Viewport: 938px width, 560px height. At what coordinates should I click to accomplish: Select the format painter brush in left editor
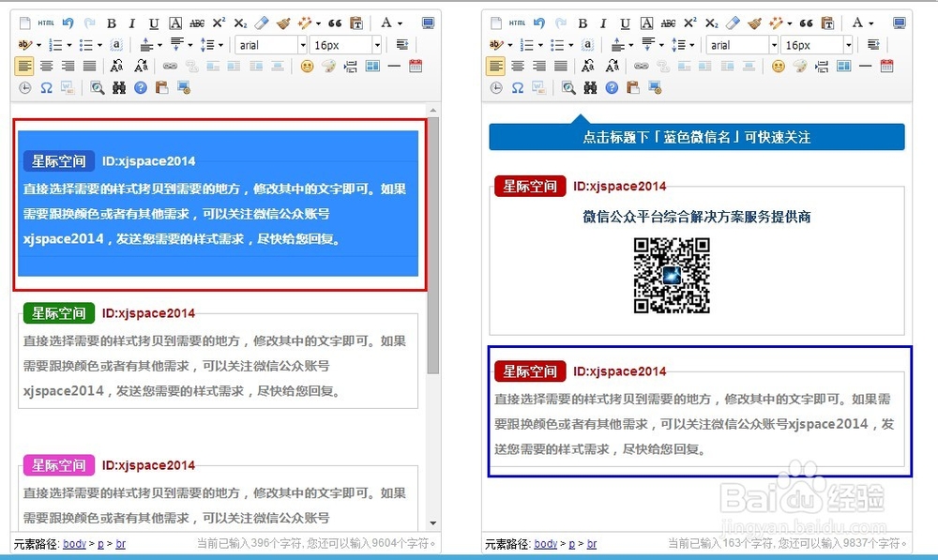[x=283, y=23]
